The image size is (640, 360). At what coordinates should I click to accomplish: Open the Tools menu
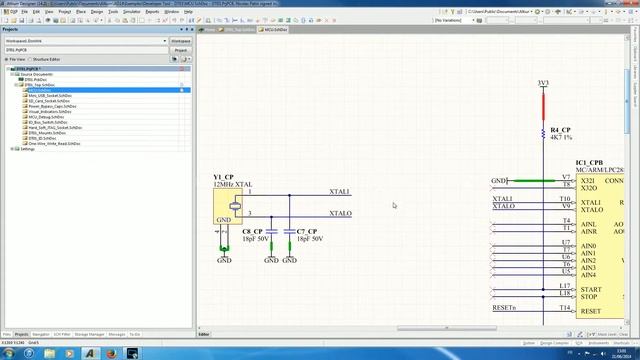pyautogui.click(x=113, y=12)
